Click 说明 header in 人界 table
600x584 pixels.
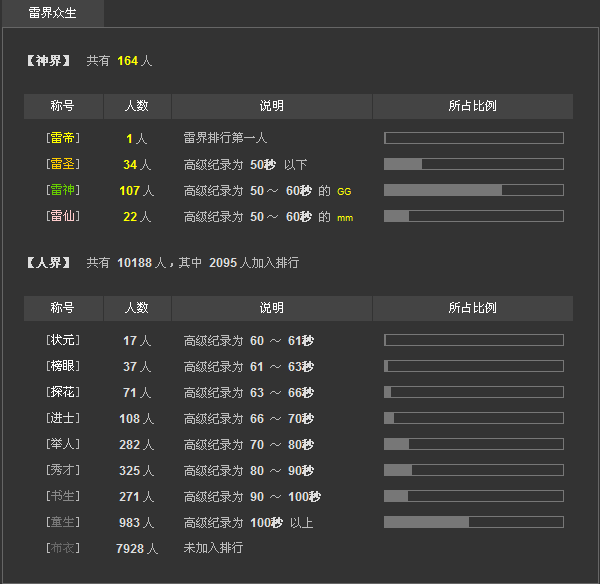(272, 308)
